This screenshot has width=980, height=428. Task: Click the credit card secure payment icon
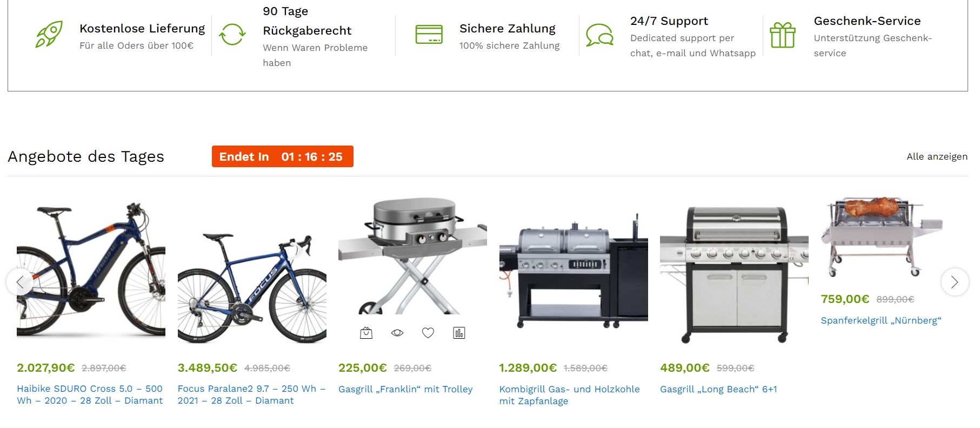(429, 34)
